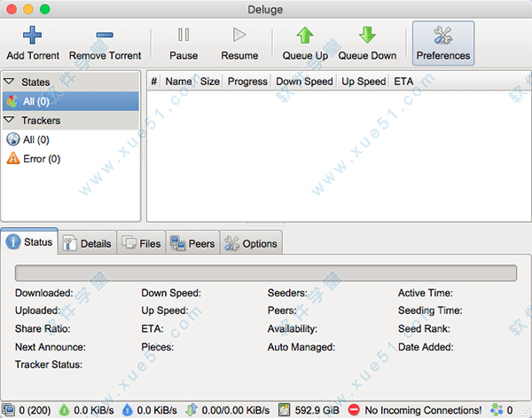Minimize Deluge with the yellow button
Viewport: 532px width, 418px height.
coord(28,9)
